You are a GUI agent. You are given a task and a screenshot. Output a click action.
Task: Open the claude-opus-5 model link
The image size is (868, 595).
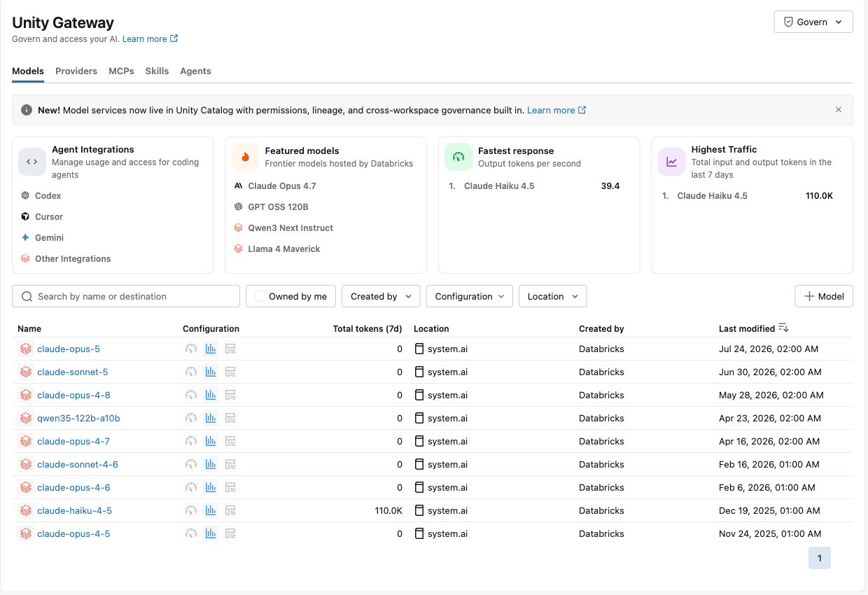tap(69, 349)
